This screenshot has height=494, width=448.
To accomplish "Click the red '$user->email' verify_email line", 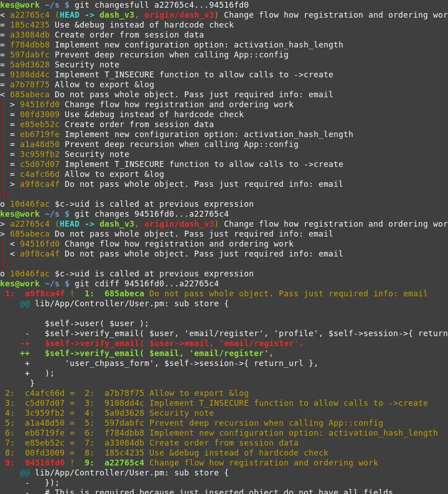I will 162,343.
